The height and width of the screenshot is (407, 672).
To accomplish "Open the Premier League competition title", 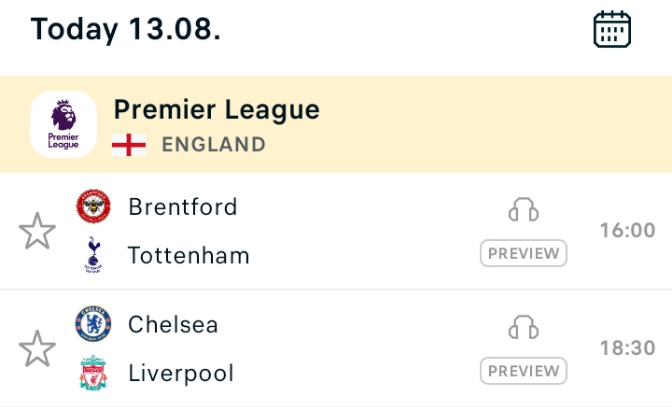I will pos(216,110).
